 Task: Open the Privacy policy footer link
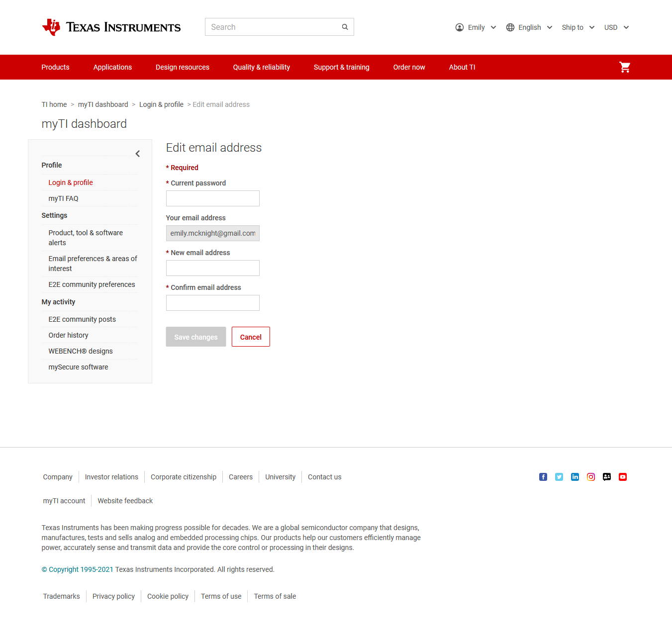click(x=113, y=596)
